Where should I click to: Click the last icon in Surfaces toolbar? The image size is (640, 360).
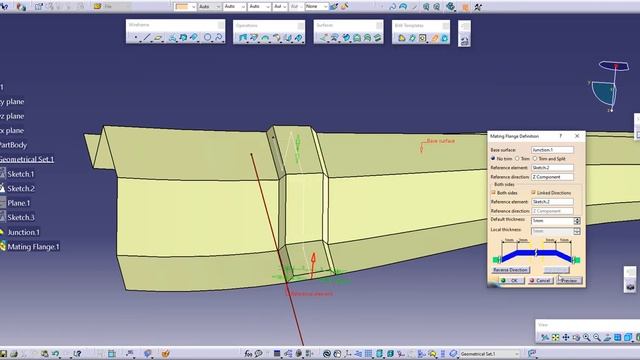[x=377, y=38]
